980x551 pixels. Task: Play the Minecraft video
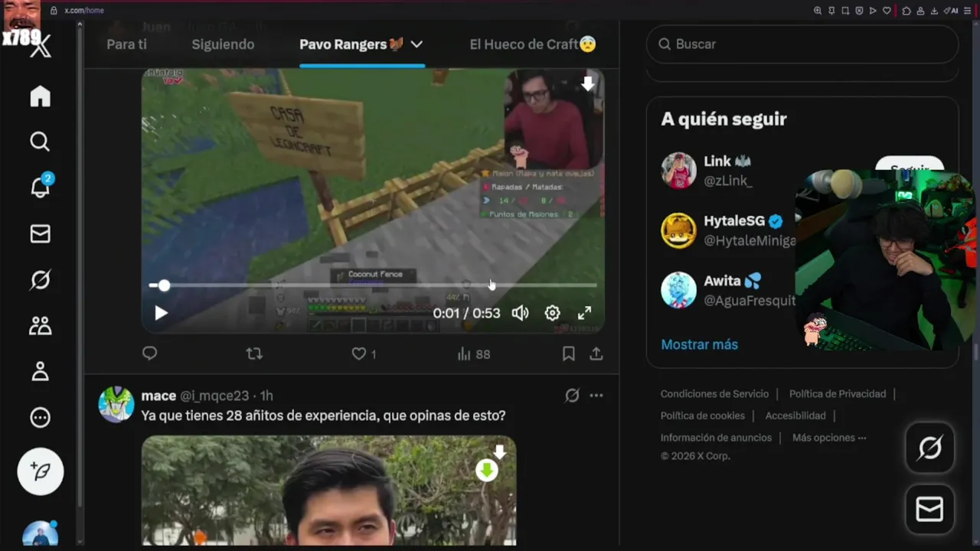[x=161, y=313]
